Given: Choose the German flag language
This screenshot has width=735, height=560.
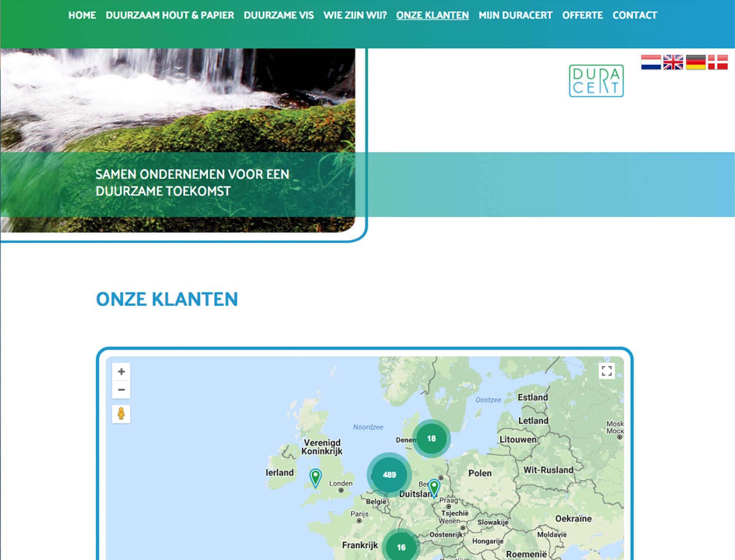Looking at the screenshot, I should click(x=696, y=62).
